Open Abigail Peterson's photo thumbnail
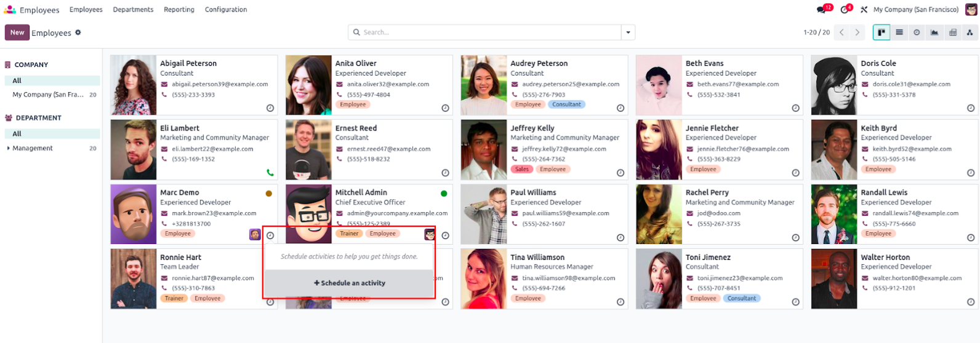Image resolution: width=980 pixels, height=343 pixels. (x=134, y=85)
